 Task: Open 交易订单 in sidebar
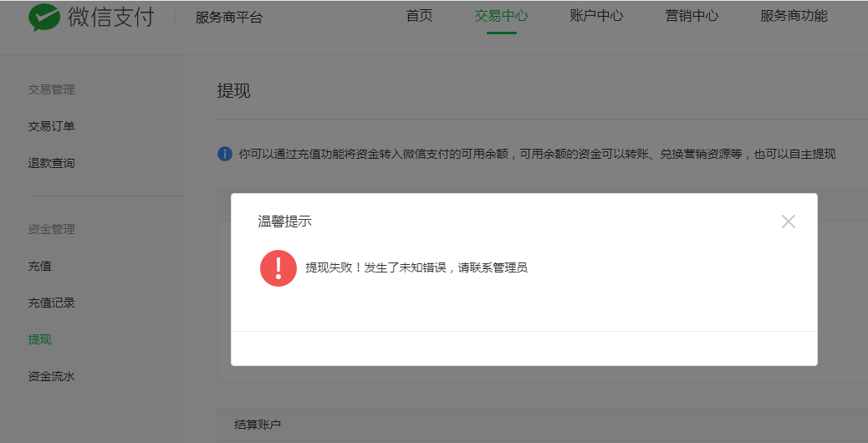[x=52, y=127]
